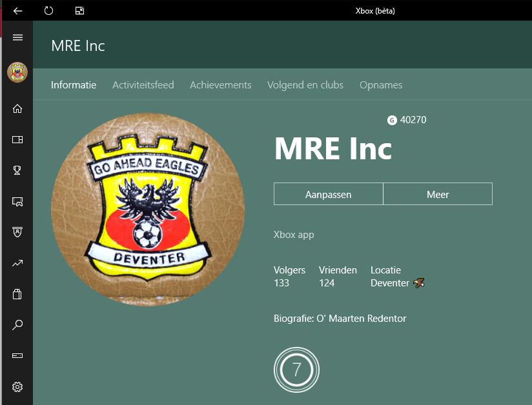Open the Store bag icon
The height and width of the screenshot is (405, 532).
tap(17, 294)
